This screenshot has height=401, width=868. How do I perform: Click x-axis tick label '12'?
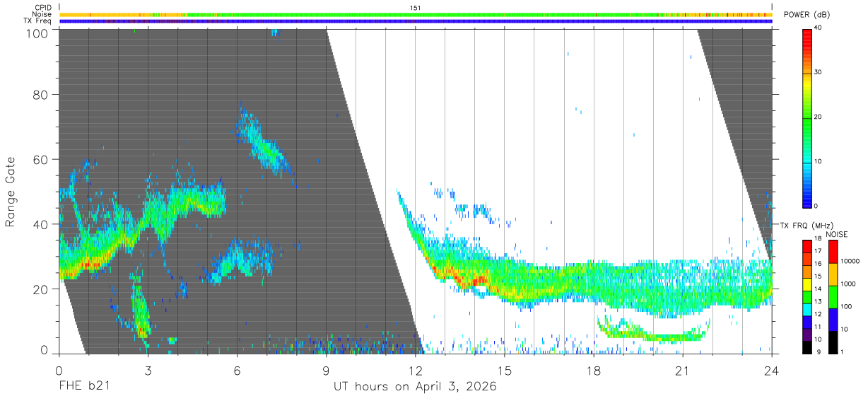(416, 371)
